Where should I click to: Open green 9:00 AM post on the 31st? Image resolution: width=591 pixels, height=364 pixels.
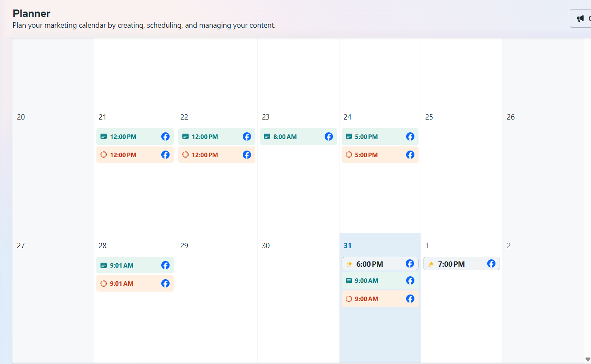pyautogui.click(x=372, y=281)
